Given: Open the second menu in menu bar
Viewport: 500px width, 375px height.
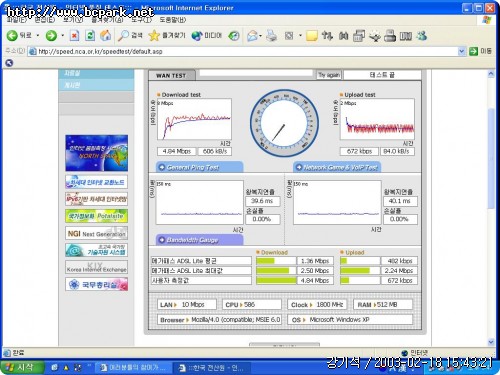Looking at the screenshot, I should (45, 20).
